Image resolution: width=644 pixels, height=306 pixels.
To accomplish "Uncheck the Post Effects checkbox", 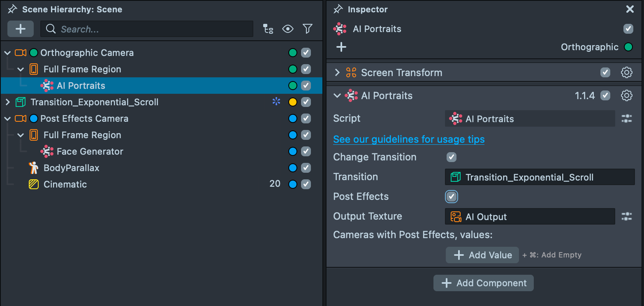I will click(452, 197).
